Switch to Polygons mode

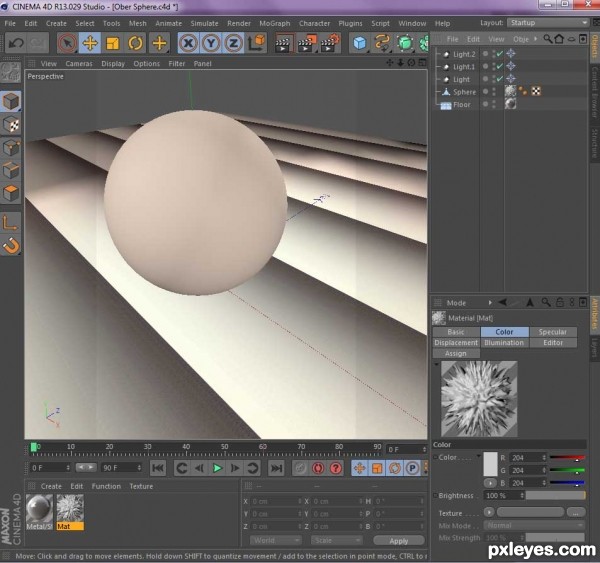11,193
